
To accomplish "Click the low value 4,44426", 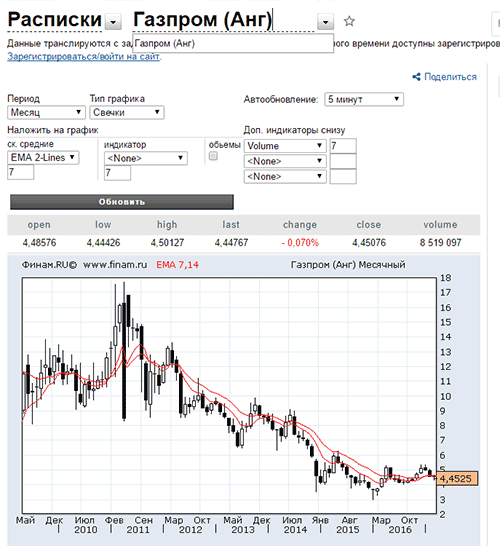I will pyautogui.click(x=103, y=243).
